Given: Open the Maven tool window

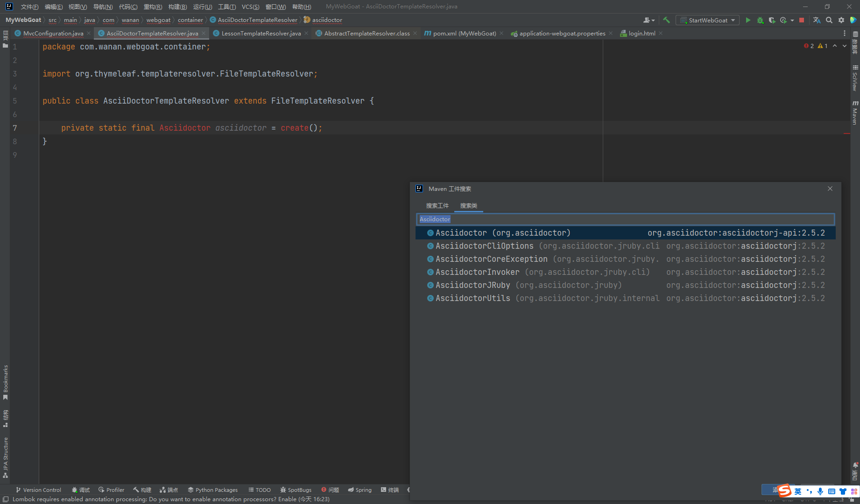Looking at the screenshot, I should pos(855,112).
